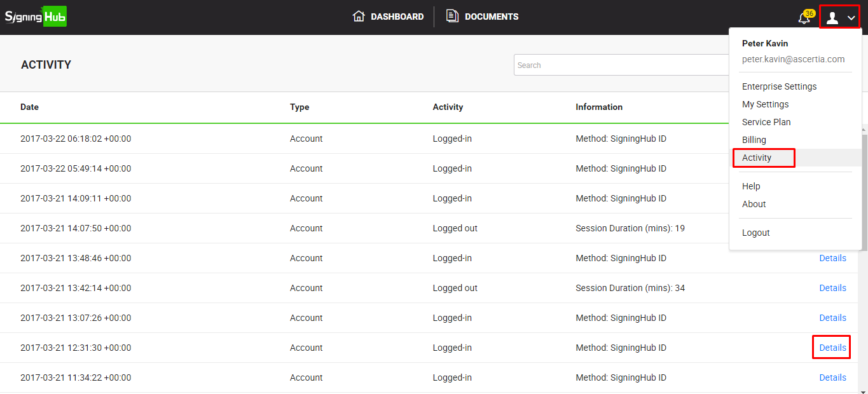
Task: Focus the activity Search field
Action: pos(620,65)
